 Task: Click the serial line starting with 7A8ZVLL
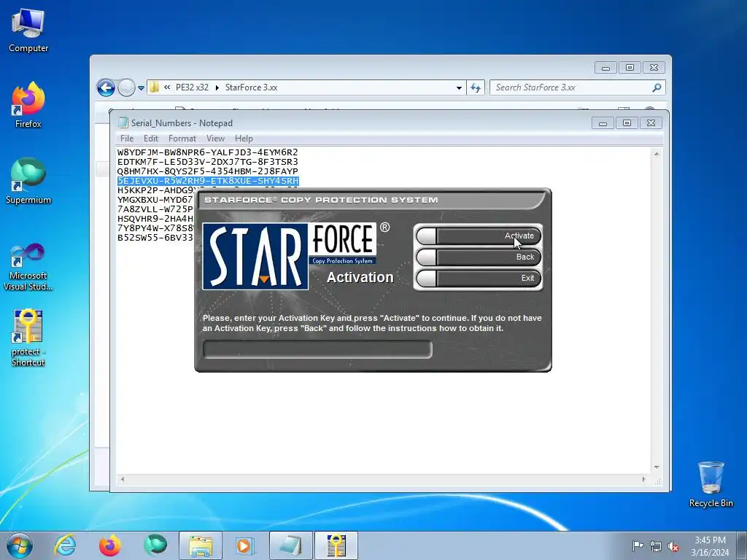pos(155,209)
